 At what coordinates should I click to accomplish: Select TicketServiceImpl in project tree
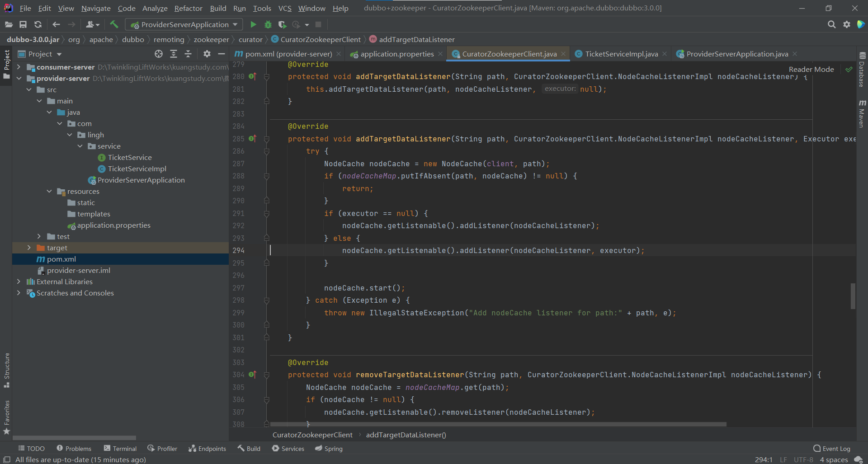click(137, 169)
